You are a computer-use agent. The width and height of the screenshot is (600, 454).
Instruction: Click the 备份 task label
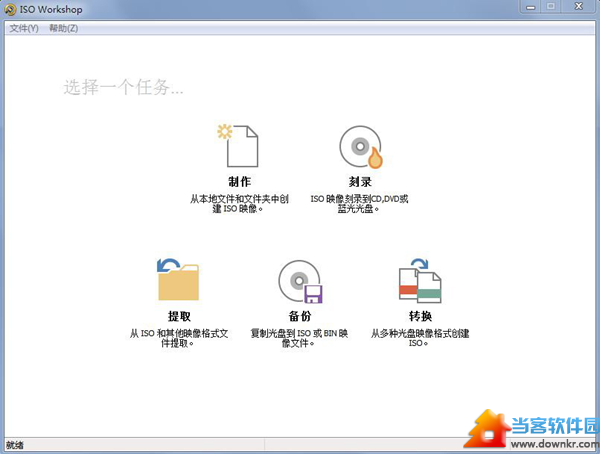300,316
